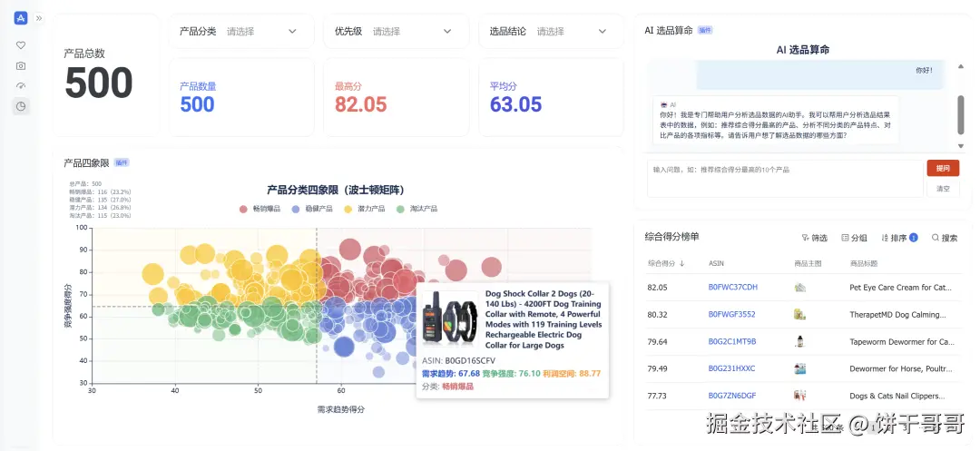This screenshot has width=980, height=451.
Task: Focus the AI question input box
Action: pos(785,179)
